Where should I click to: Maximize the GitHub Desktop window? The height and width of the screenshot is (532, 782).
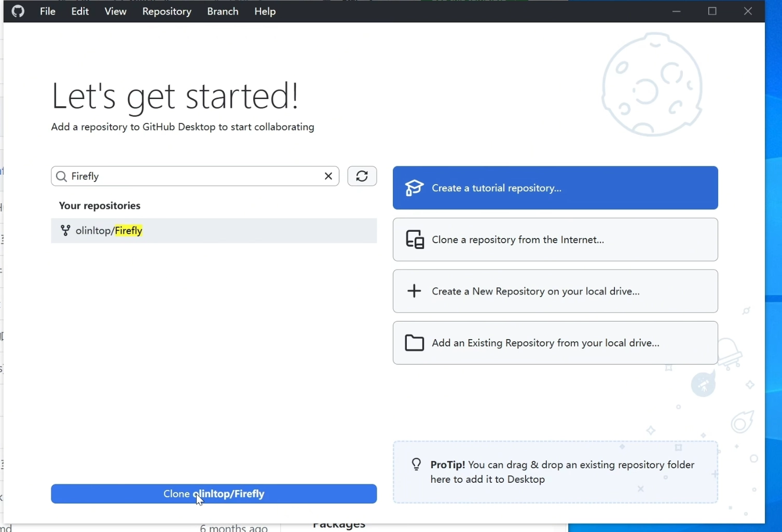(x=712, y=11)
